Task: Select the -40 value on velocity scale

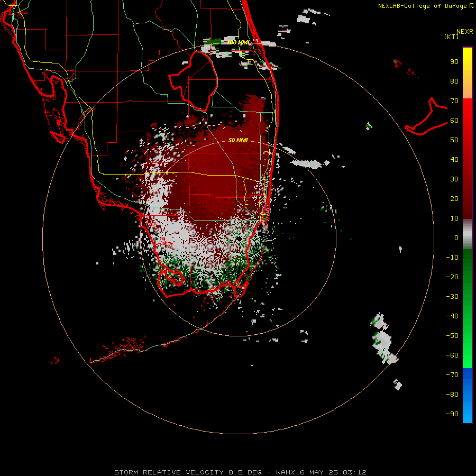Action: click(452, 316)
